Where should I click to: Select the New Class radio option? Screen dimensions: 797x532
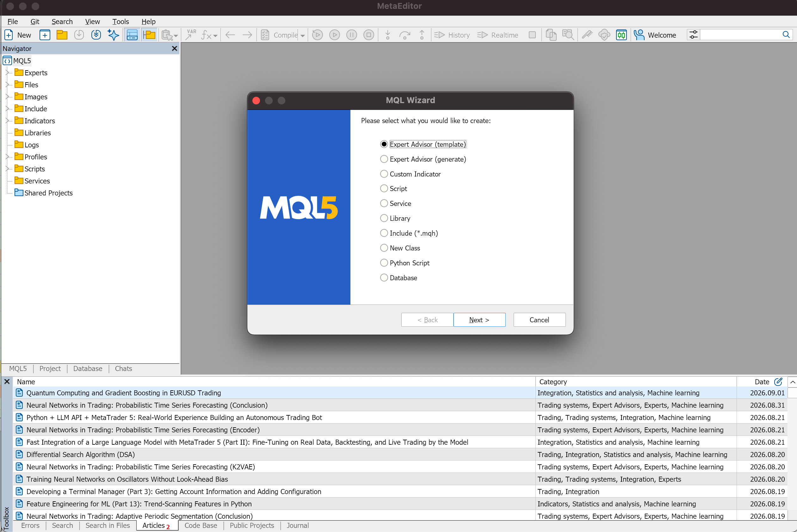pos(384,248)
